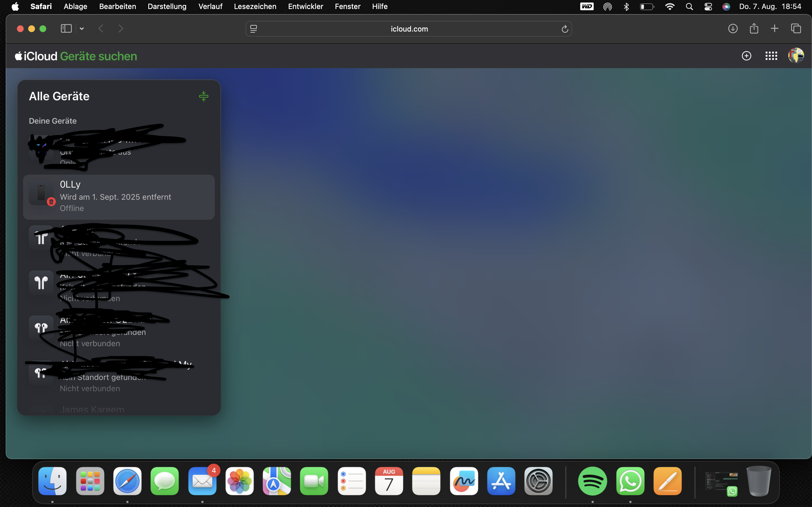Screen dimensions: 812x507
Task: Click the iCloud logo link
Action: tap(36, 56)
